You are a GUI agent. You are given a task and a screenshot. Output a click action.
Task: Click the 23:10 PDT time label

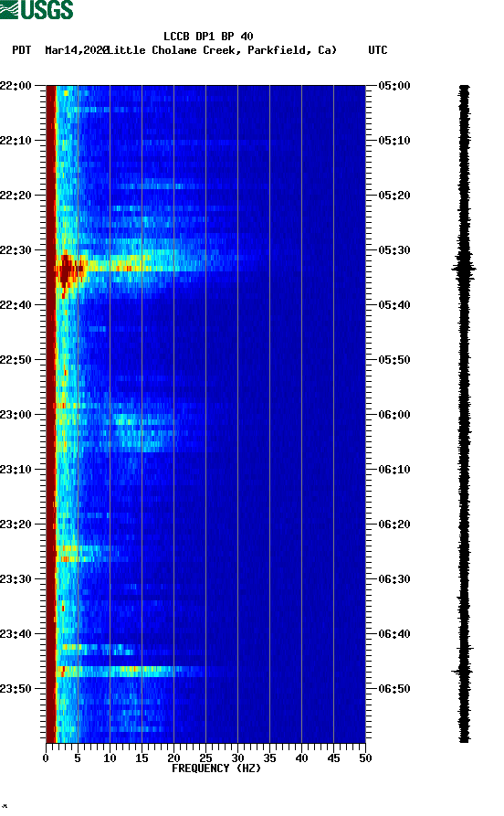click(16, 470)
